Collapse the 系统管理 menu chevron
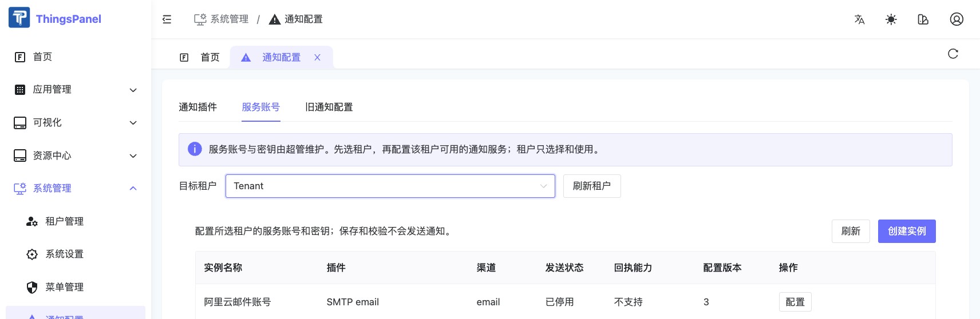 (x=133, y=189)
